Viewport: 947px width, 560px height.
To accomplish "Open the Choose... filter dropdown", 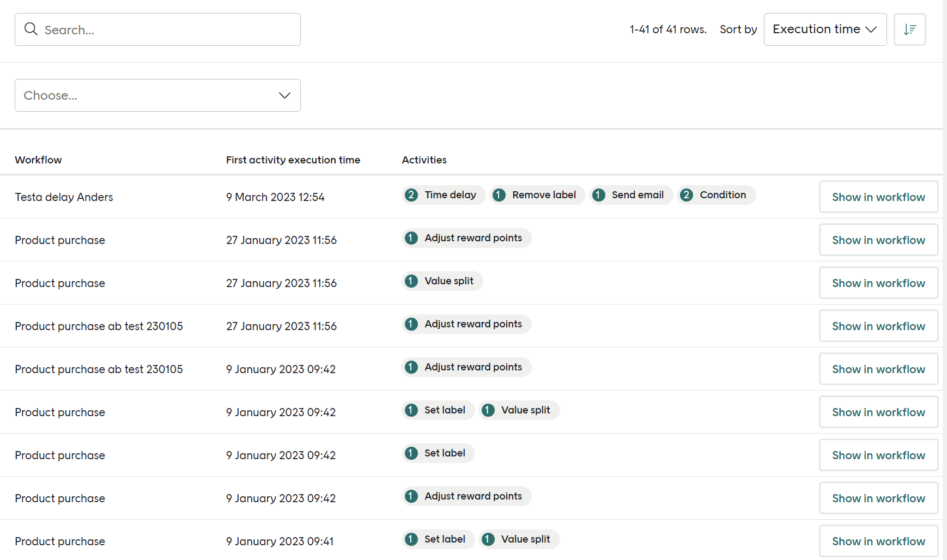I will tap(157, 95).
